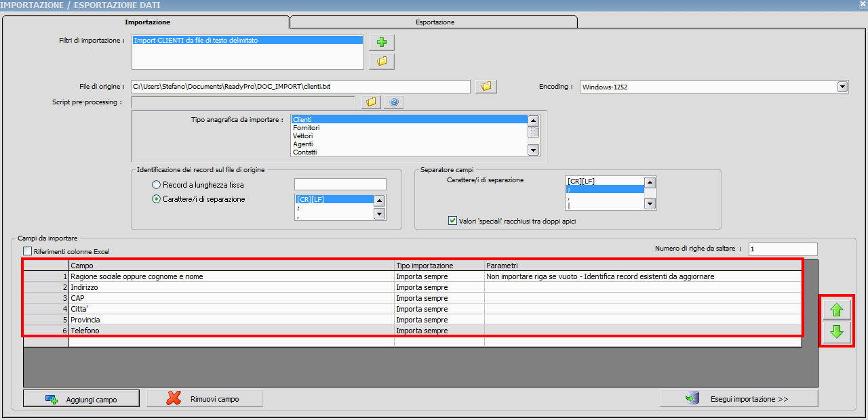Click the script pre-processing help icon
The image size is (868, 420).
pyautogui.click(x=393, y=102)
